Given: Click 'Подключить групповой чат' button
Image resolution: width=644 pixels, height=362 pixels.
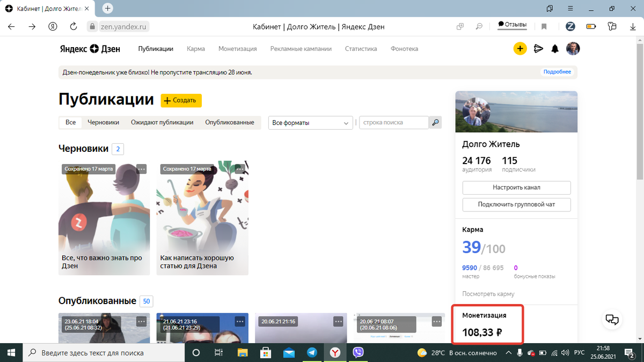Looking at the screenshot, I should [517, 205].
